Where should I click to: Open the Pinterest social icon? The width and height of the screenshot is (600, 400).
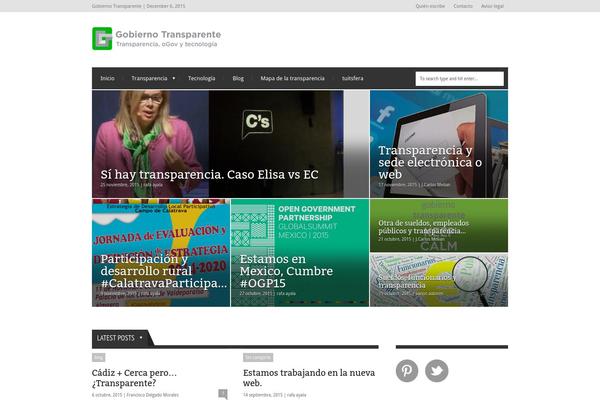tap(407, 371)
